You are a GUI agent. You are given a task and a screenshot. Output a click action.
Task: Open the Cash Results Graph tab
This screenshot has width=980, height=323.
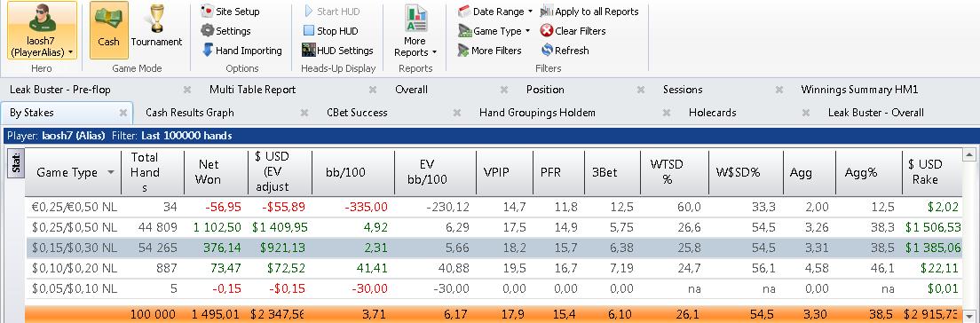[190, 113]
